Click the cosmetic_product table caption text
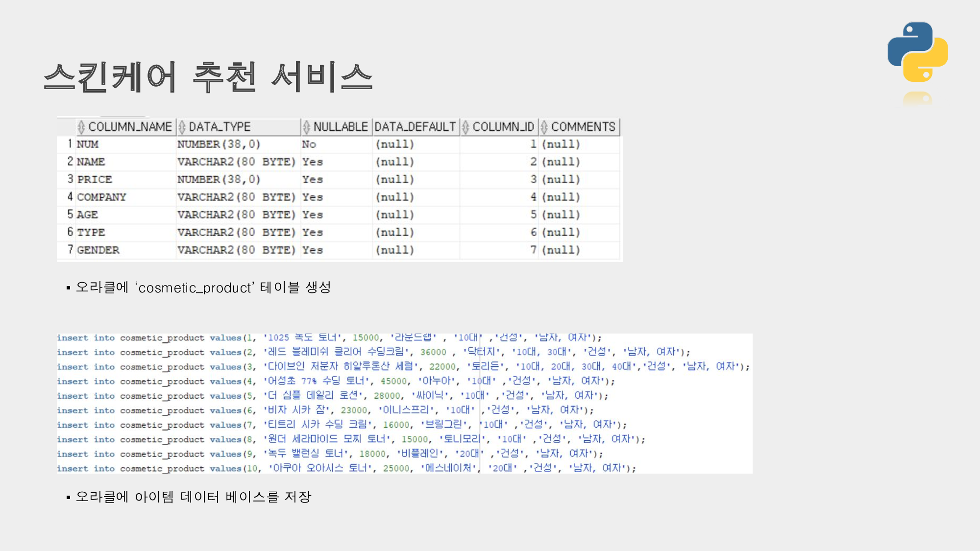This screenshot has height=551, width=980. (x=203, y=287)
